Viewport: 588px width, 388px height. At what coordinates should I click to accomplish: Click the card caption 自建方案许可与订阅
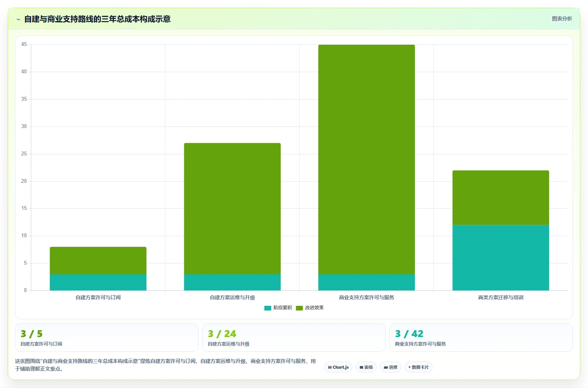click(41, 344)
